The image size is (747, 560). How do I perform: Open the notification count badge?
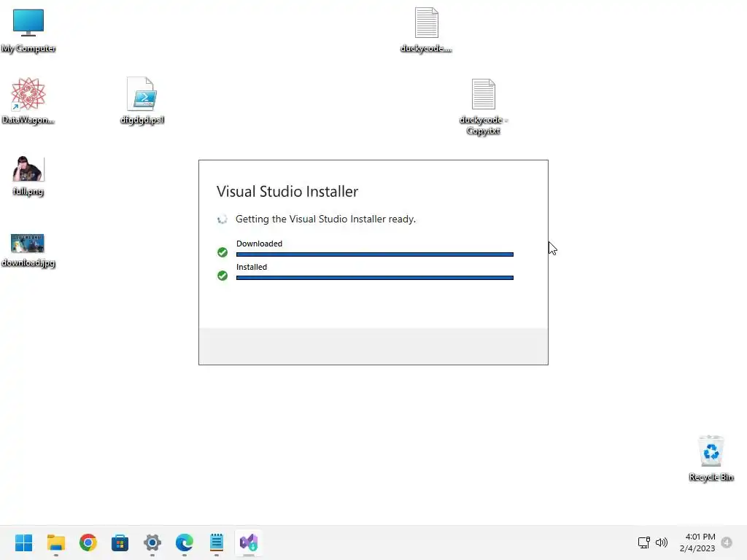point(727,542)
